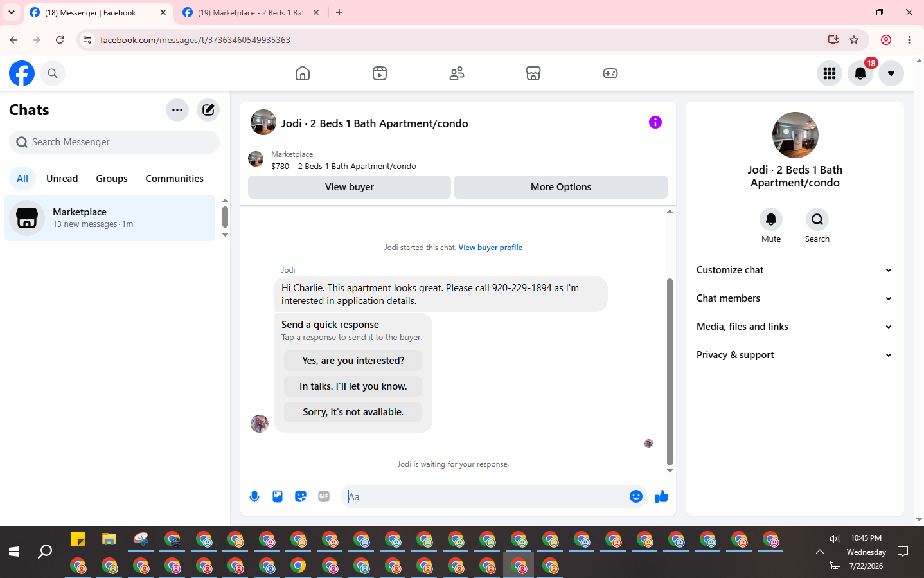Open the Reels video icon
Image resolution: width=924 pixels, height=578 pixels.
(x=380, y=73)
